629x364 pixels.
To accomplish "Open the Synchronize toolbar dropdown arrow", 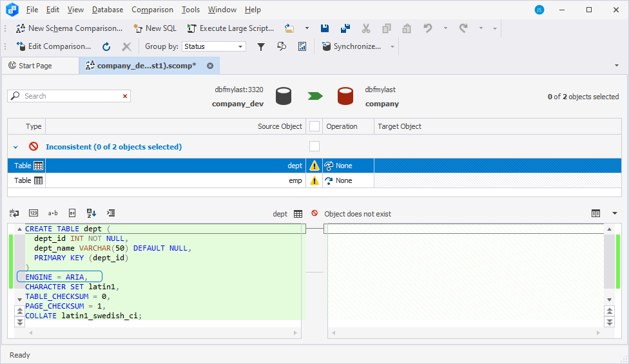I will point(392,46).
